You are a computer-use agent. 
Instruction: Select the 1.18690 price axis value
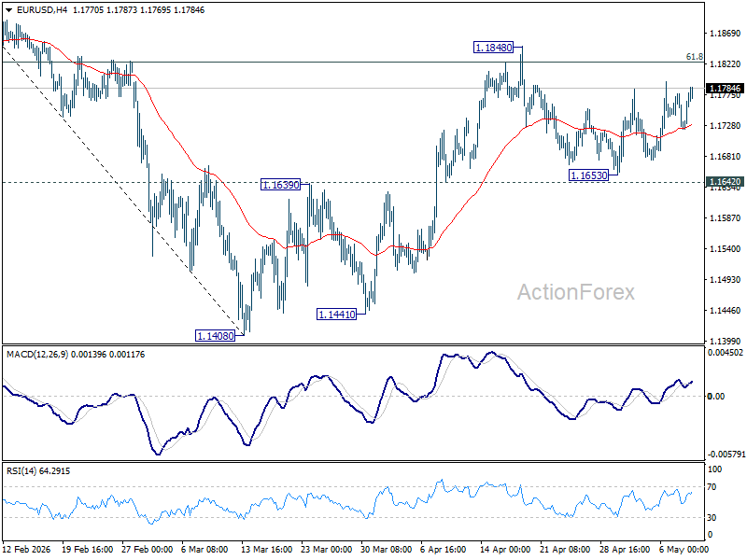tap(726, 34)
